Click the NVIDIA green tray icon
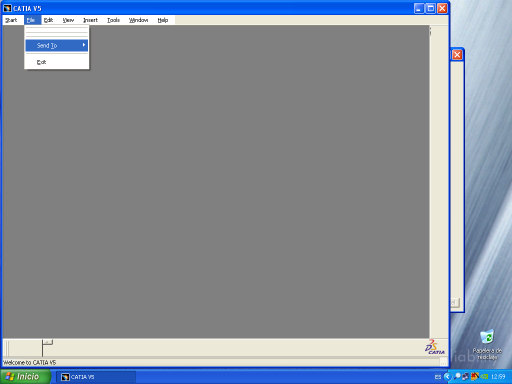512x384 pixels. click(x=484, y=377)
